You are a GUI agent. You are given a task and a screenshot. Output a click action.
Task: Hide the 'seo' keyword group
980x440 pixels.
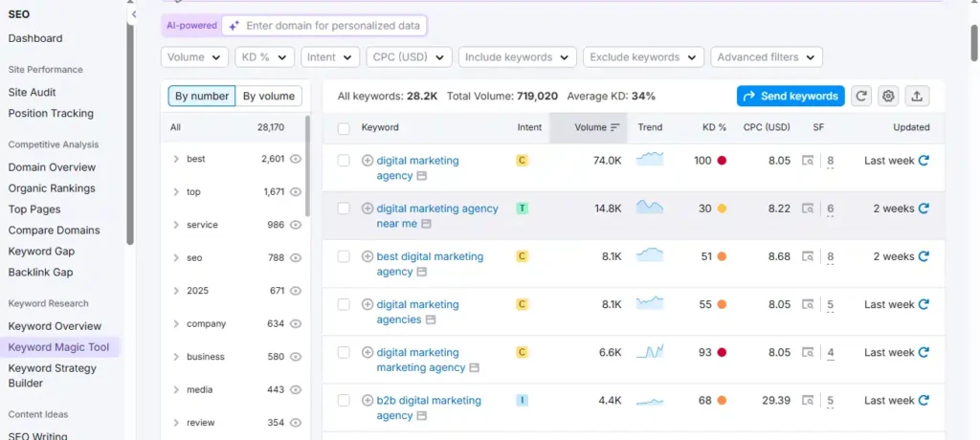pos(296,257)
